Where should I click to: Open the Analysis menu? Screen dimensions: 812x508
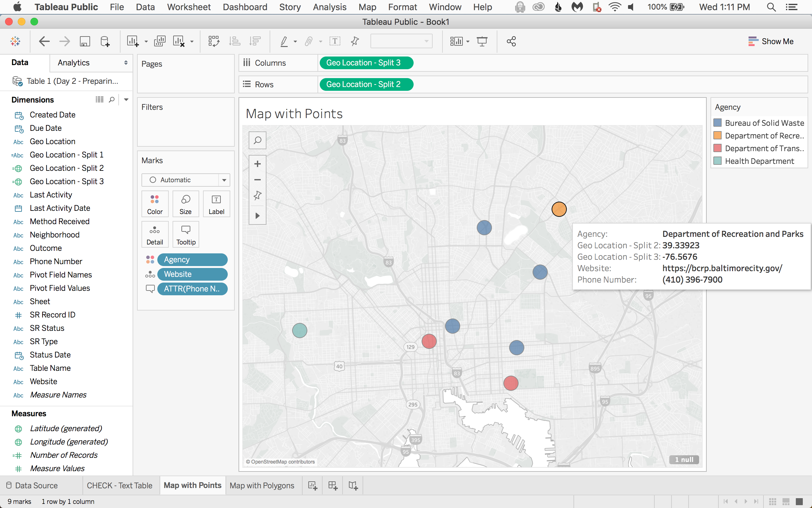tap(330, 7)
